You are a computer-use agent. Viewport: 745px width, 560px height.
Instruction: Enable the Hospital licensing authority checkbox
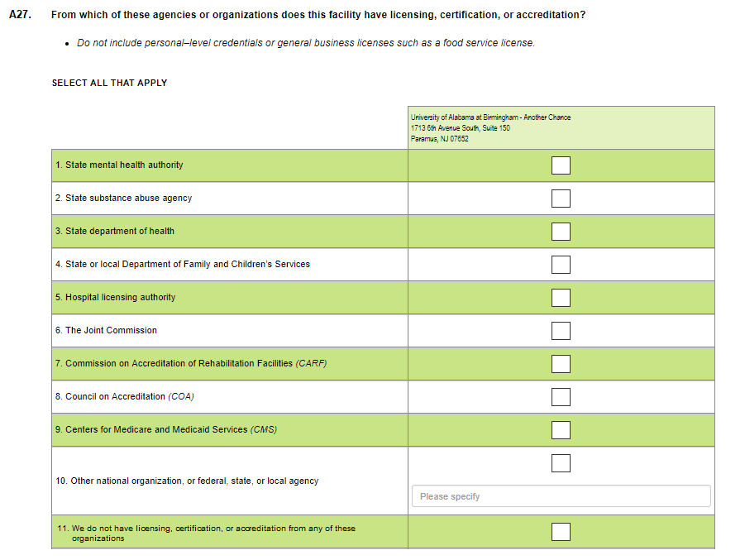(561, 298)
